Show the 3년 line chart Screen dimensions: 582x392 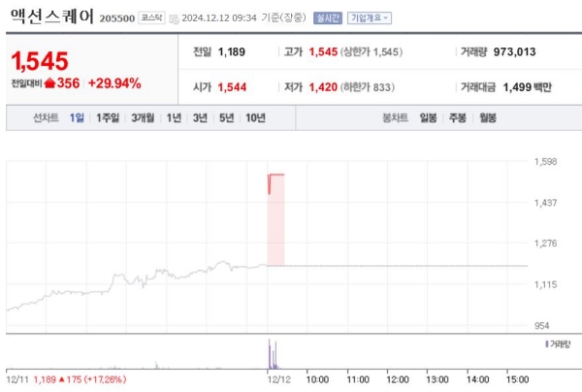pyautogui.click(x=200, y=118)
